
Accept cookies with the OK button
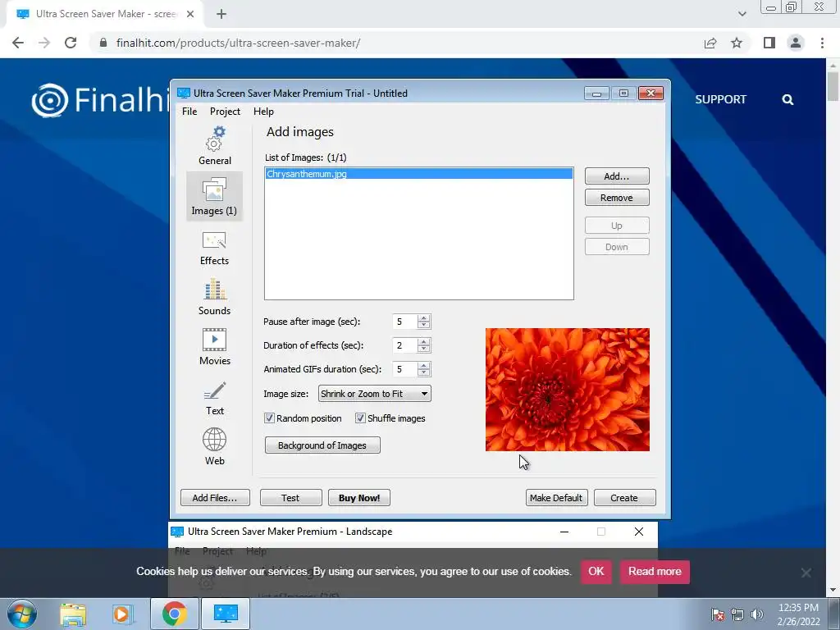(596, 572)
